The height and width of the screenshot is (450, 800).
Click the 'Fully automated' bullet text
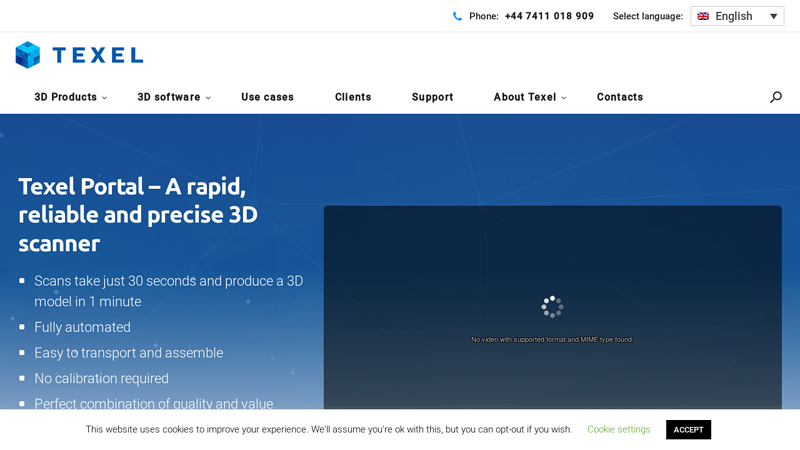82,327
